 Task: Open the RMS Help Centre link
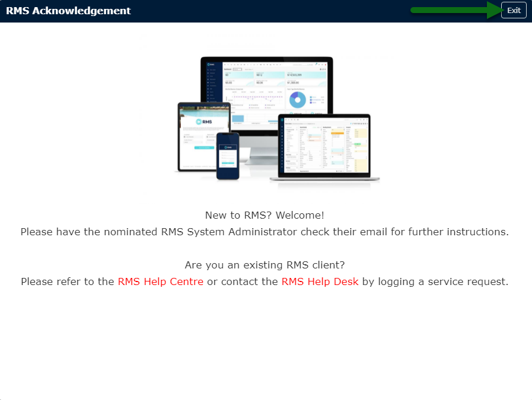pyautogui.click(x=161, y=281)
